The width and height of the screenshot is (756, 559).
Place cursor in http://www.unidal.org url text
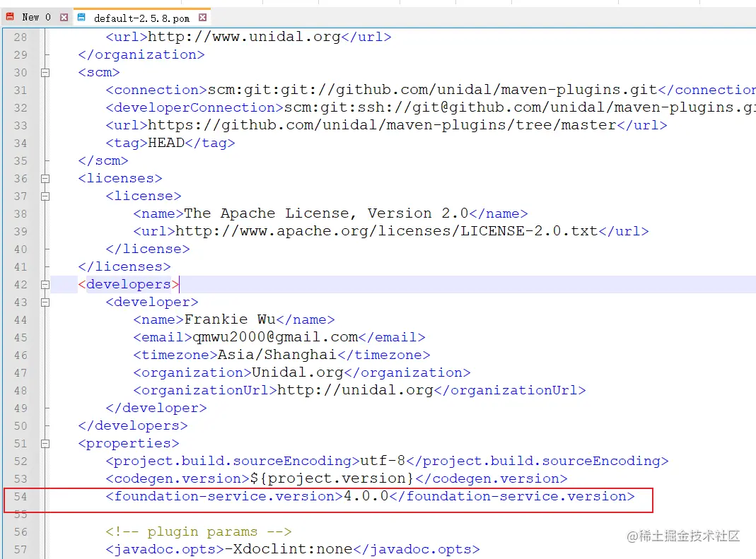(244, 37)
